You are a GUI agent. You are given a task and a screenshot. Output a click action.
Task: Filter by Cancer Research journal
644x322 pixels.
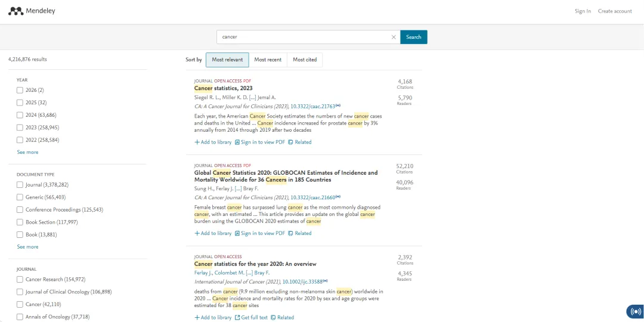20,279
